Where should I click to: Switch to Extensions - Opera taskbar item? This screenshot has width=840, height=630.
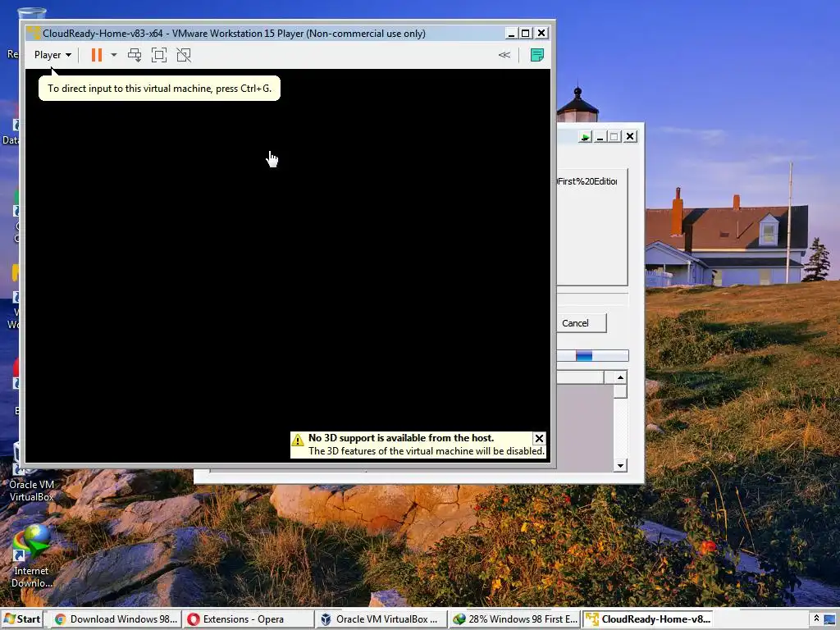249,619
